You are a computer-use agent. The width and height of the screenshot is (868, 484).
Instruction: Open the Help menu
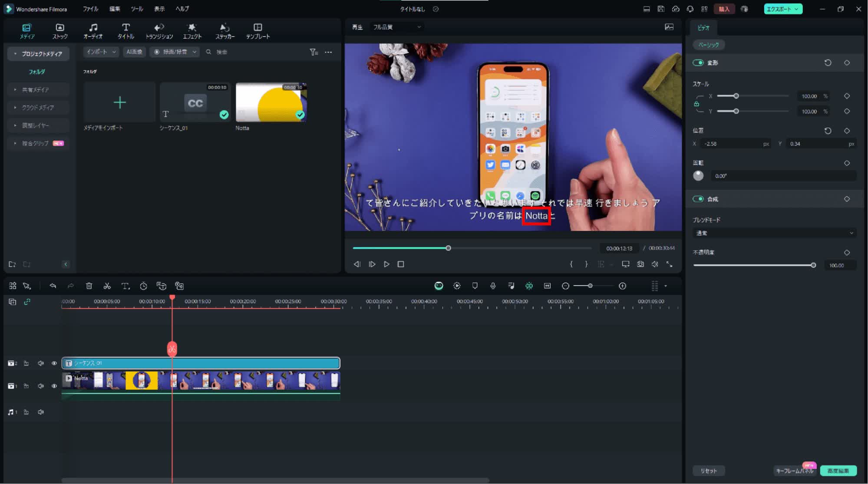pos(182,9)
